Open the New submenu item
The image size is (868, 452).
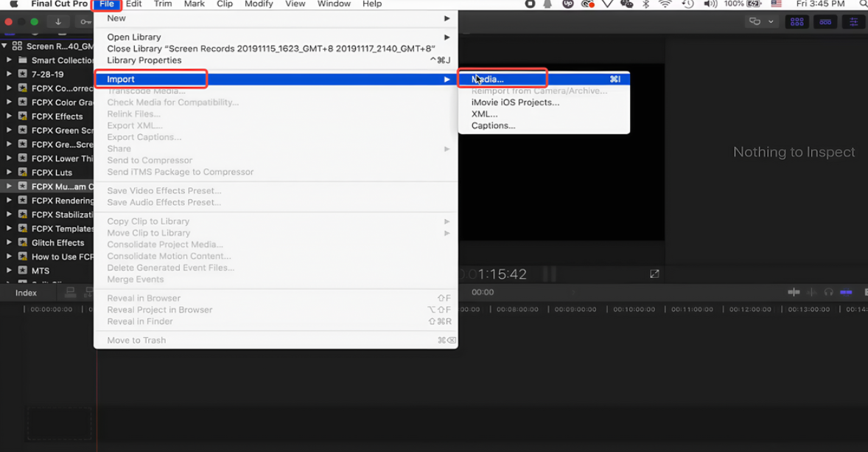(x=276, y=18)
